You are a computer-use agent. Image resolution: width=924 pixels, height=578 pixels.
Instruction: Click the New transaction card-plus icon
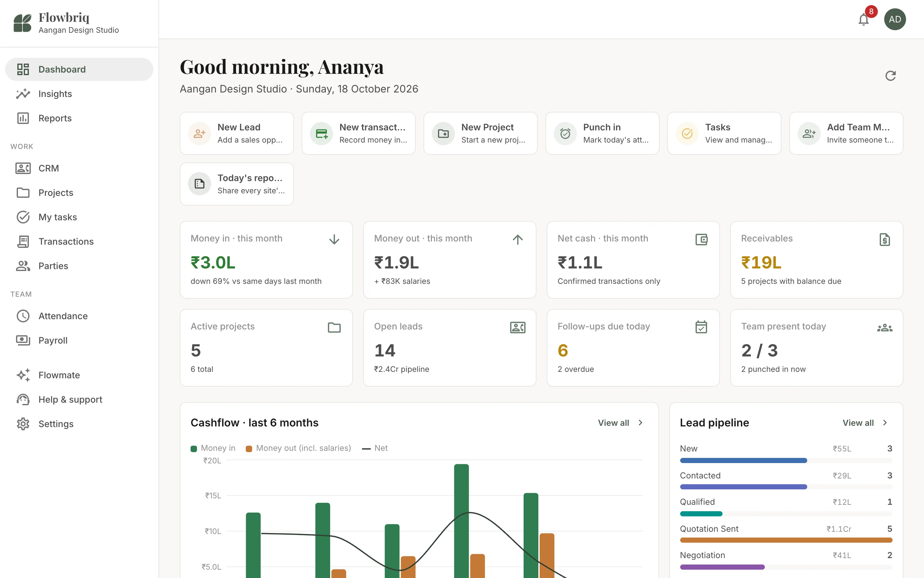(321, 133)
